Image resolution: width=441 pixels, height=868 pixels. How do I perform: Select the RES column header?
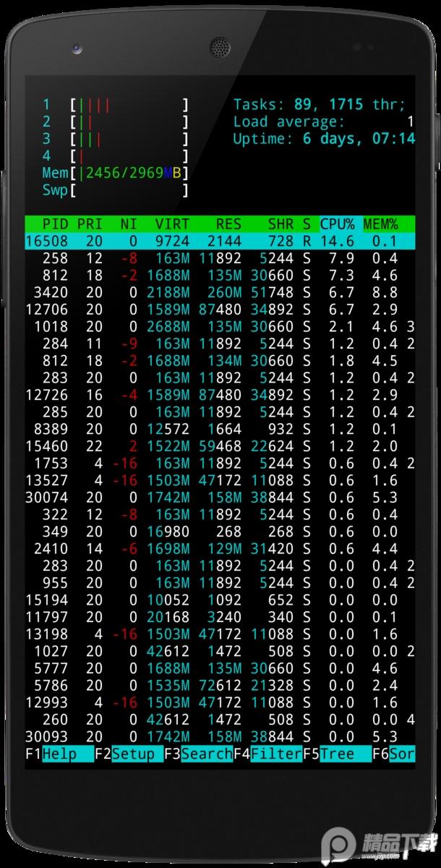pyautogui.click(x=227, y=224)
